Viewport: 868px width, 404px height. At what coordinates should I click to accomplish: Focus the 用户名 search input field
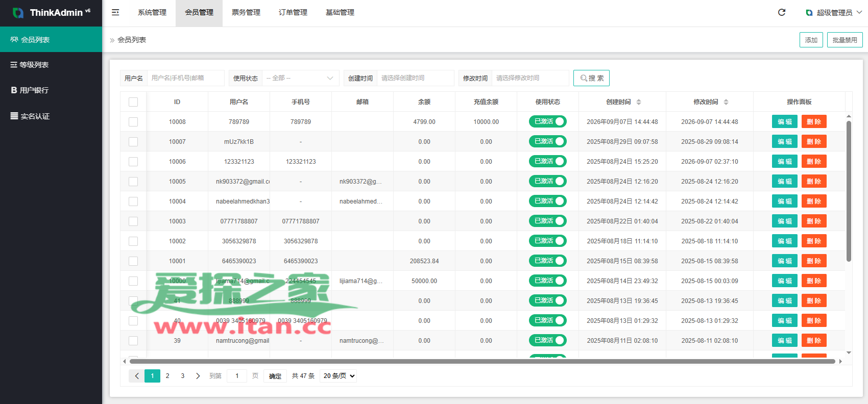coord(186,78)
